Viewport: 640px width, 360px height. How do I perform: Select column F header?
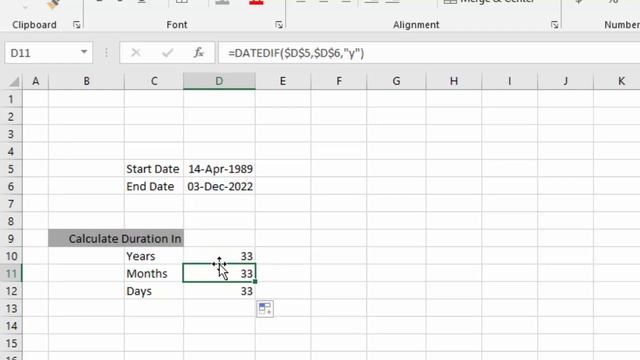point(339,81)
